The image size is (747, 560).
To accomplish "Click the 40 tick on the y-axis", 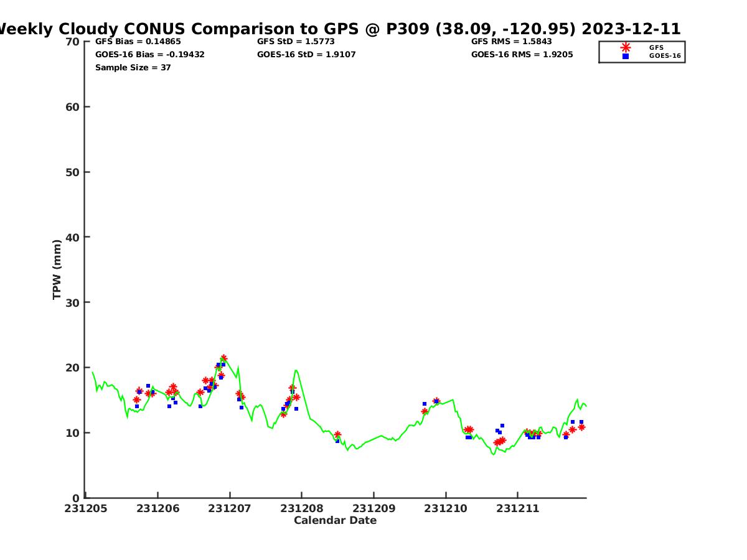I will pyautogui.click(x=73, y=237).
